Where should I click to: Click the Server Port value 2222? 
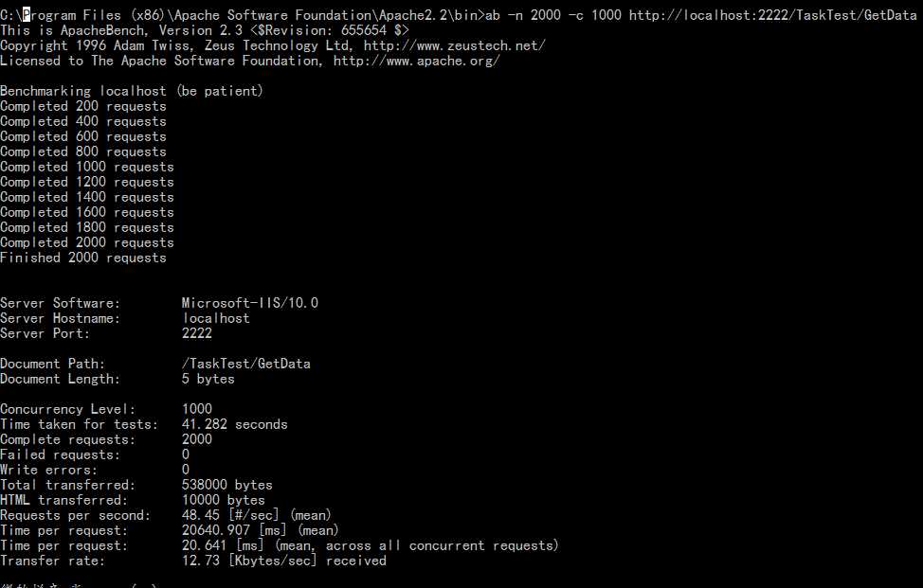point(197,333)
